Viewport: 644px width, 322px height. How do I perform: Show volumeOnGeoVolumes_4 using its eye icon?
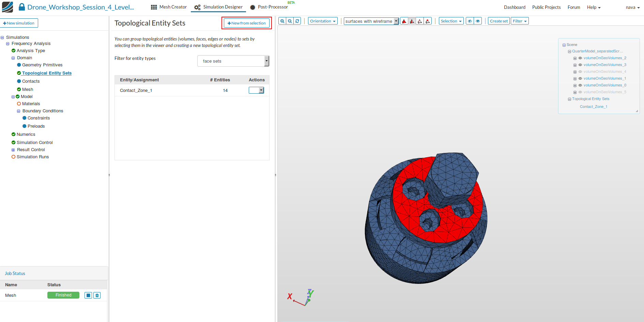click(x=580, y=72)
